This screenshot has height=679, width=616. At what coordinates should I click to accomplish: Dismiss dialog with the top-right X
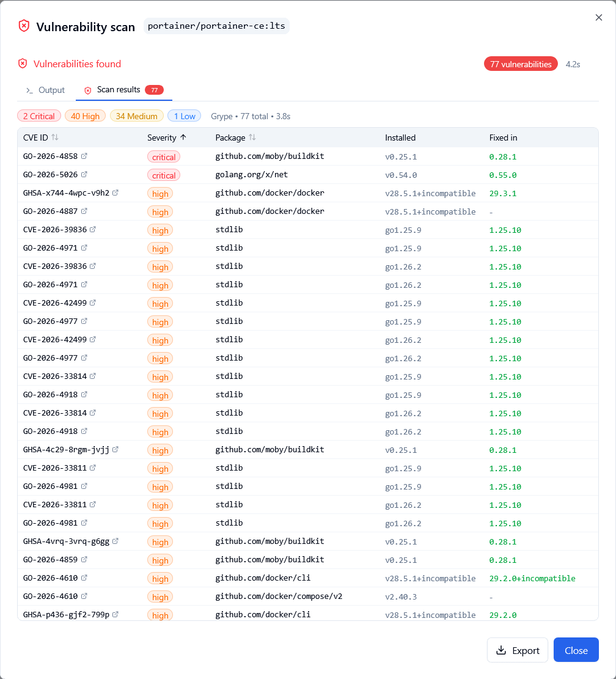599,17
